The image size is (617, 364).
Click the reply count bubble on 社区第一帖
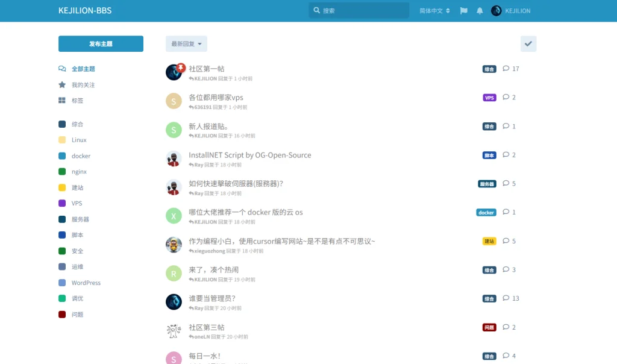point(508,69)
